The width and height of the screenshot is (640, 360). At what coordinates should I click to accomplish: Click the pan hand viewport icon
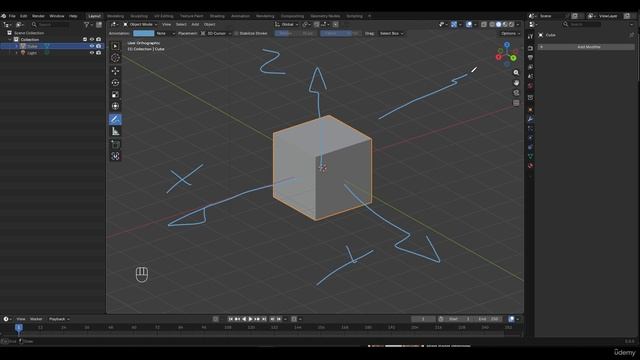pos(516,83)
